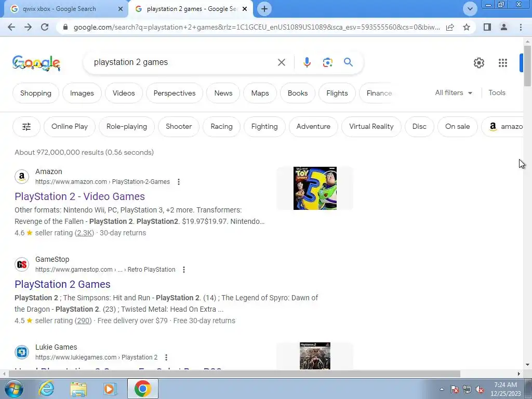Apply the Role-playing chip
The width and height of the screenshot is (532, 399).
(x=127, y=127)
